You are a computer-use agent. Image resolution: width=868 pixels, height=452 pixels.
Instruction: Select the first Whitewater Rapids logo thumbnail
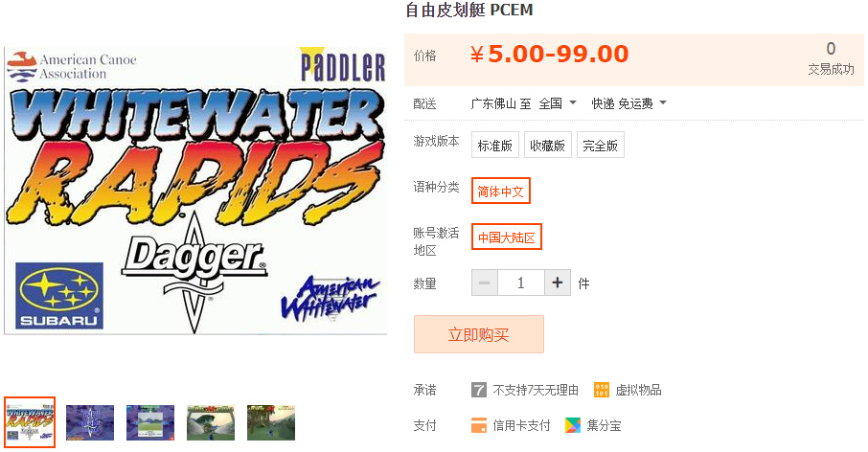tap(30, 422)
